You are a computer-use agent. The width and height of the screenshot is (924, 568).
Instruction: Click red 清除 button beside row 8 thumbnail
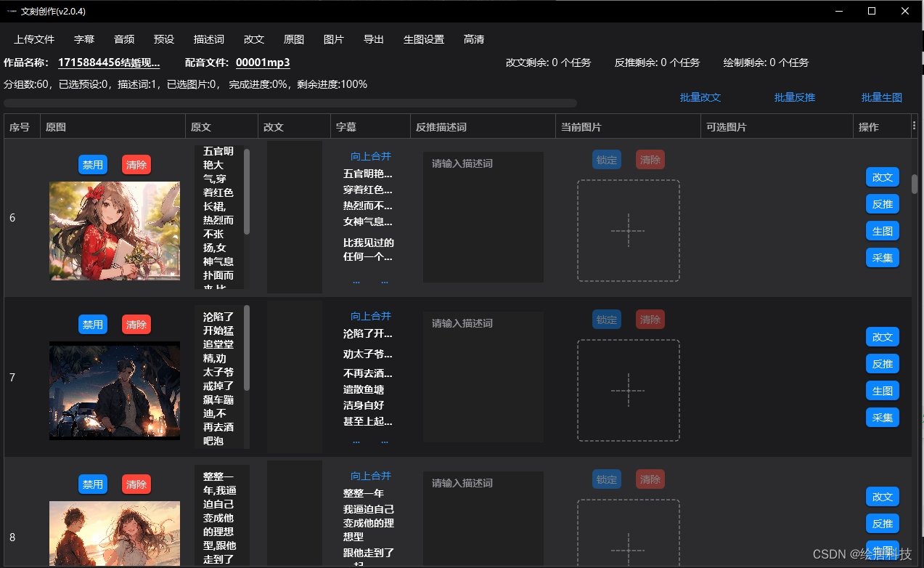click(x=136, y=484)
